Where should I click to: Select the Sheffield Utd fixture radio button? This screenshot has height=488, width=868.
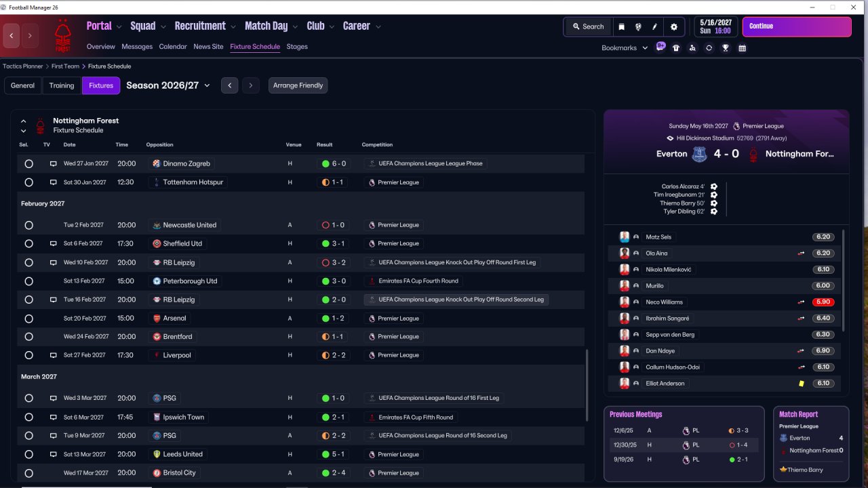(28, 243)
